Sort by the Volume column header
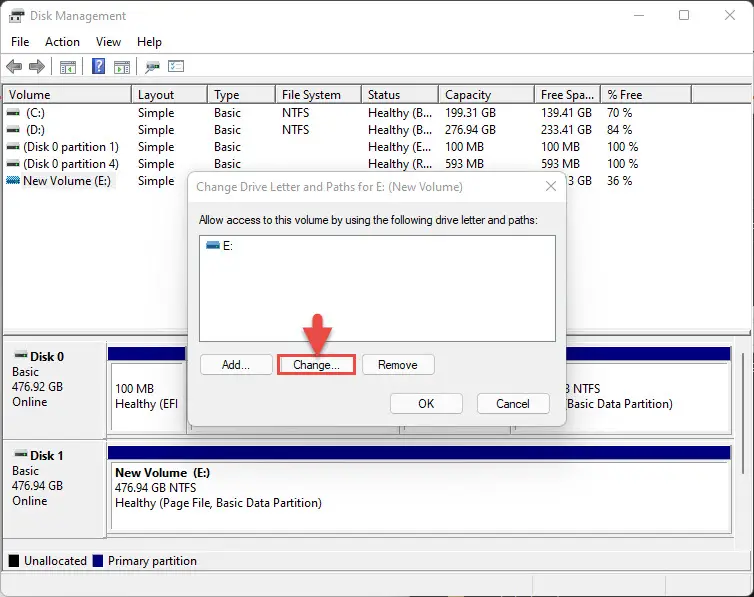 coord(67,95)
